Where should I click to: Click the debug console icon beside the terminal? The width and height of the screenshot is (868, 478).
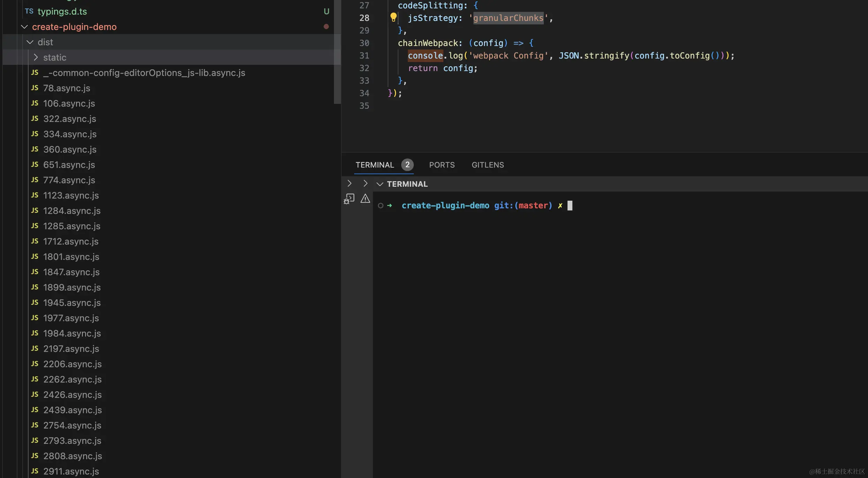point(349,199)
